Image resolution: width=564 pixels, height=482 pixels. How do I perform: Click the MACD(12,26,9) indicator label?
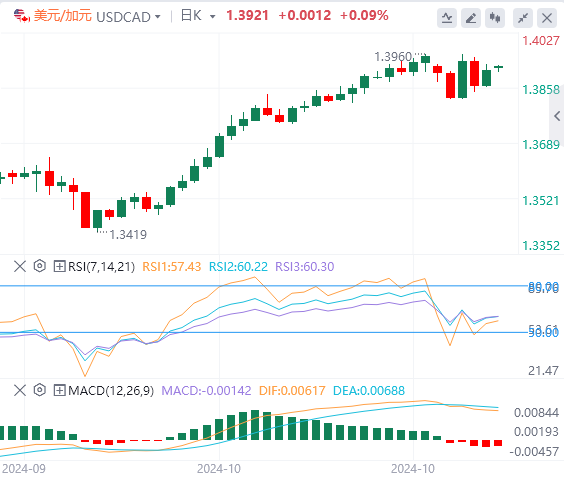111,390
